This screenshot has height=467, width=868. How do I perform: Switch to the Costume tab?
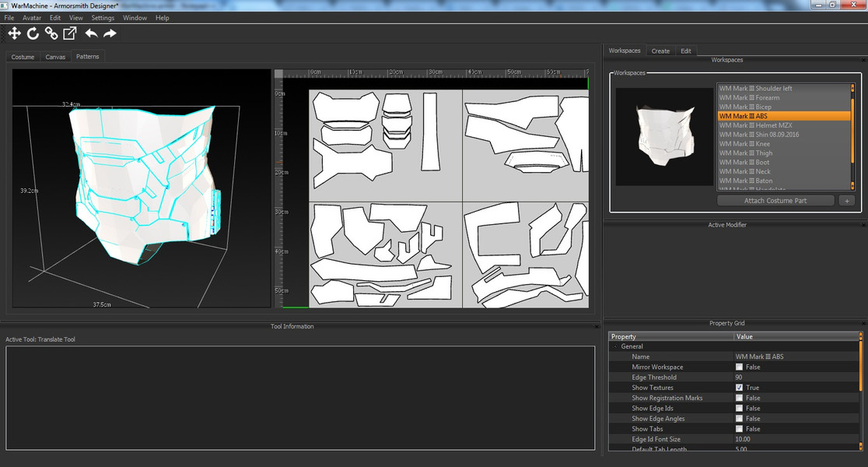(x=23, y=56)
